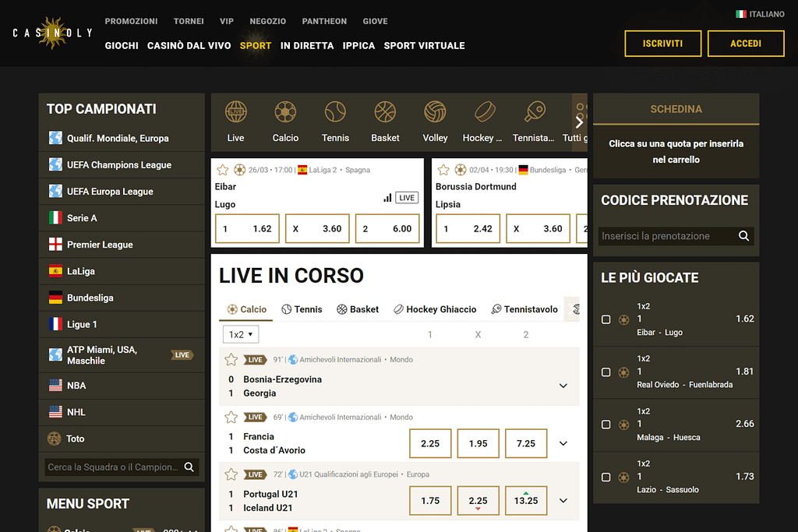Select Lugo win odds 6.00
Viewport: 798px width, 532px height.
387,229
